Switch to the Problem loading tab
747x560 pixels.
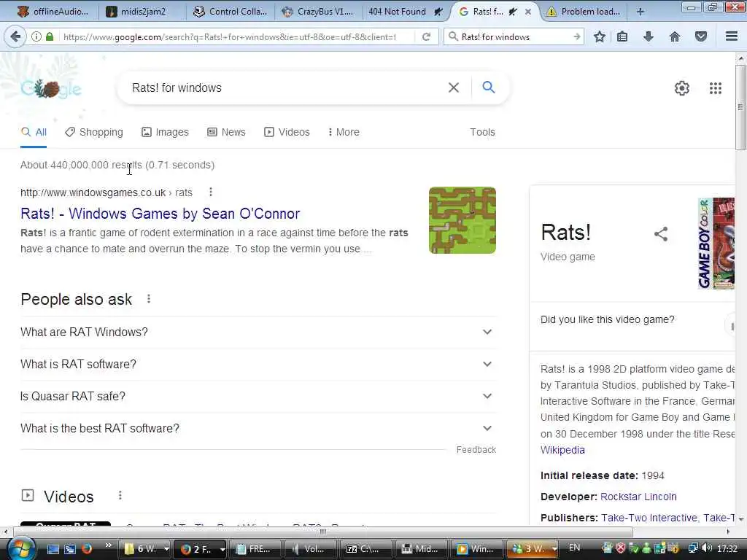click(x=584, y=12)
